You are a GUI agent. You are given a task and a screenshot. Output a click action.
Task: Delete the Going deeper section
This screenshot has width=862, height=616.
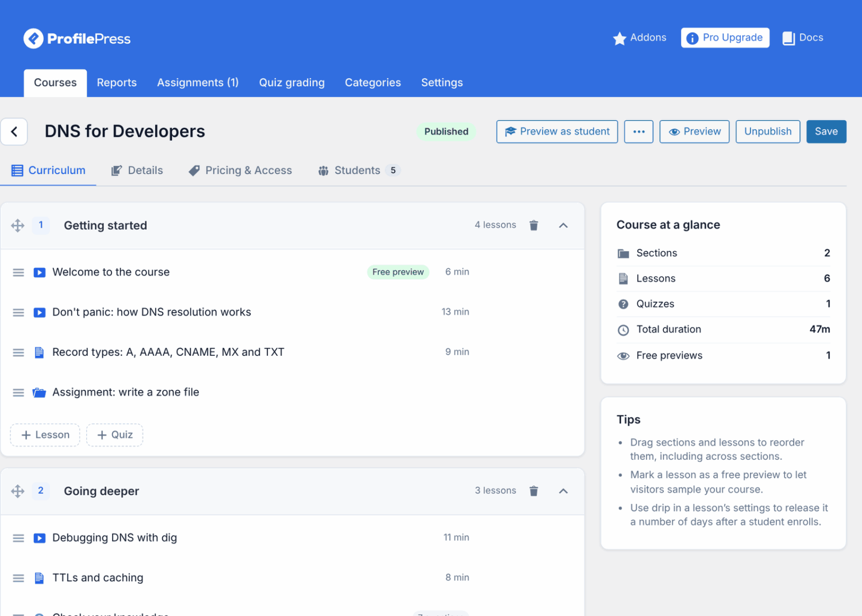click(x=534, y=491)
